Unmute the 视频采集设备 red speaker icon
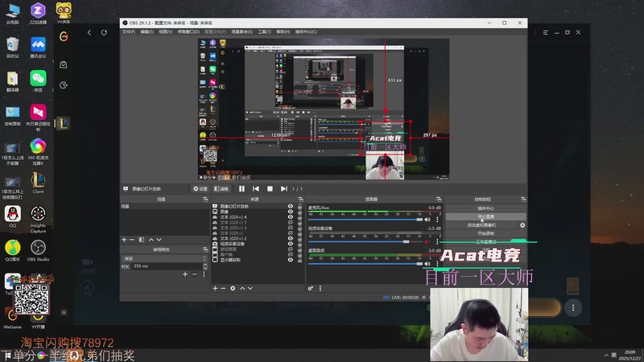This screenshot has height=362, width=644. (x=427, y=242)
